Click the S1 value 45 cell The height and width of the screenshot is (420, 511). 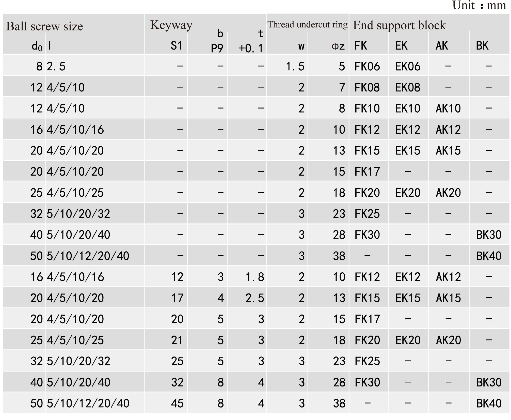(177, 403)
